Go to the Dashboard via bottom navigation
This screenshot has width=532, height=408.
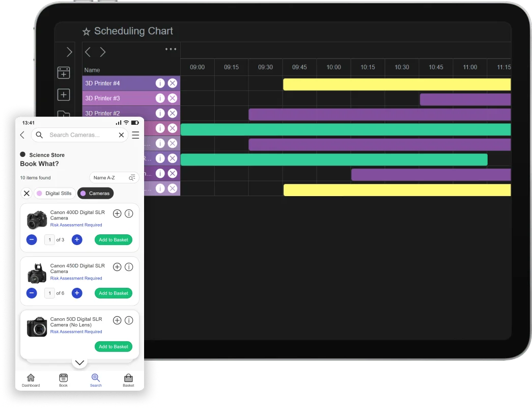click(31, 379)
